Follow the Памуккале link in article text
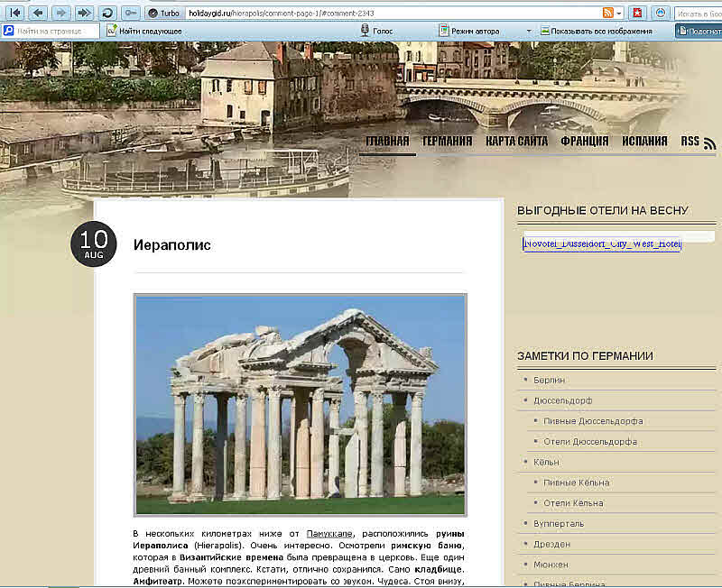 click(x=329, y=534)
